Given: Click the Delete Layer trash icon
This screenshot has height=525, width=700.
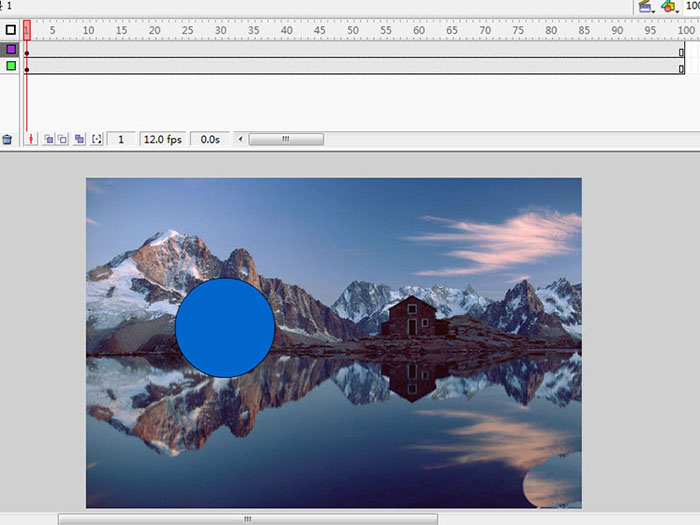Looking at the screenshot, I should coord(7,140).
